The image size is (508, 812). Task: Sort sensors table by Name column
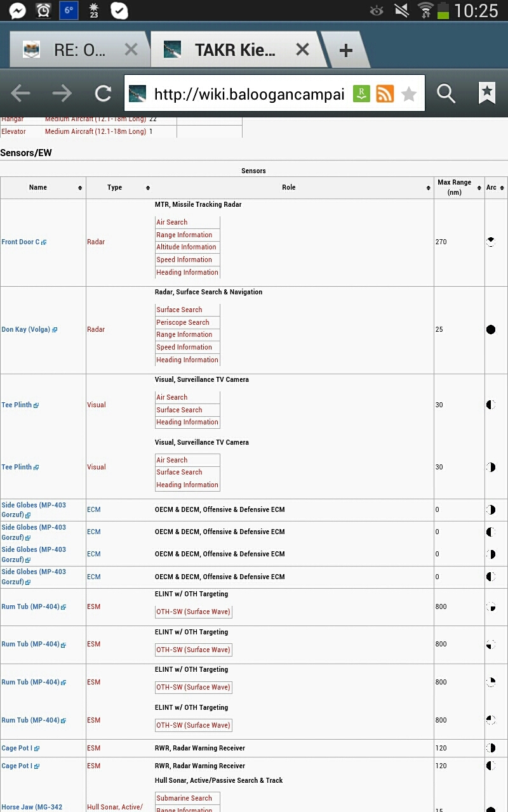point(43,188)
